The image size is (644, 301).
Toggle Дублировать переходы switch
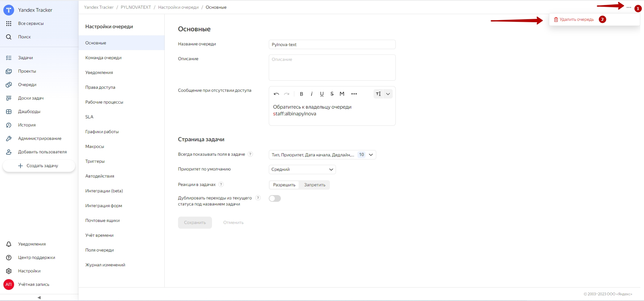click(275, 198)
